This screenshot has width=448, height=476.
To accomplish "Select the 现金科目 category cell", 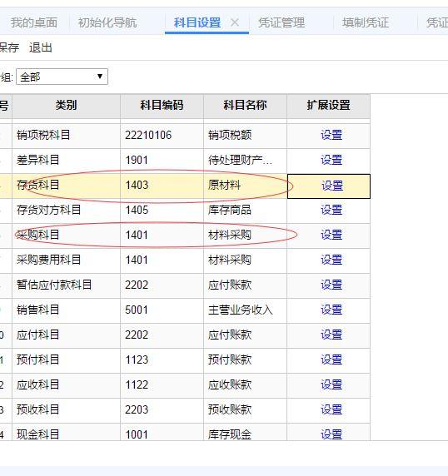I will point(67,432).
